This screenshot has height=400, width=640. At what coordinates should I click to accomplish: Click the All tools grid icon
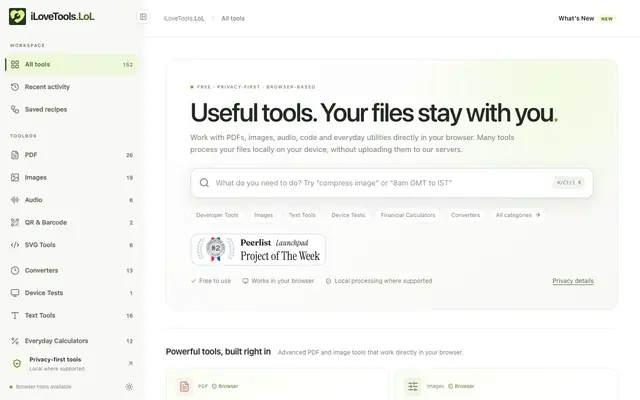point(15,64)
